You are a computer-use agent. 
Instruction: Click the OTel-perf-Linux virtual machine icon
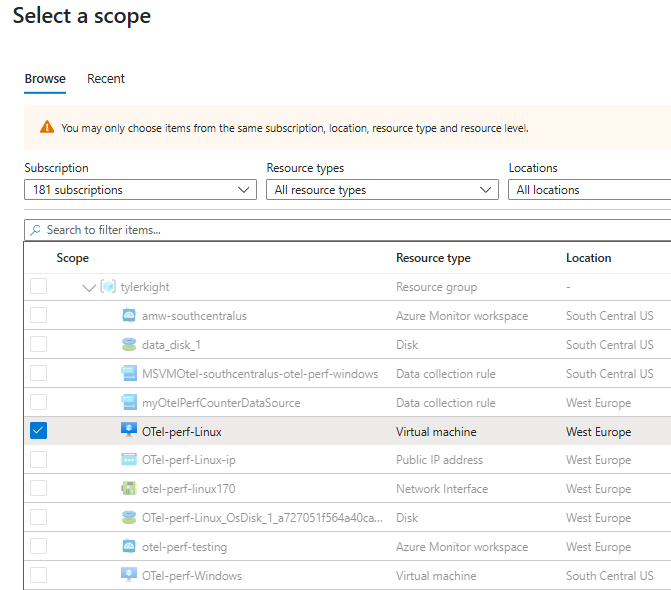tap(129, 430)
